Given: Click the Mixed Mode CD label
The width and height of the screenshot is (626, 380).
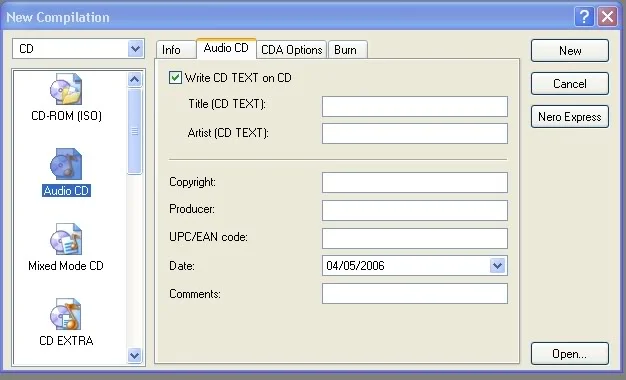Looking at the screenshot, I should [x=66, y=266].
